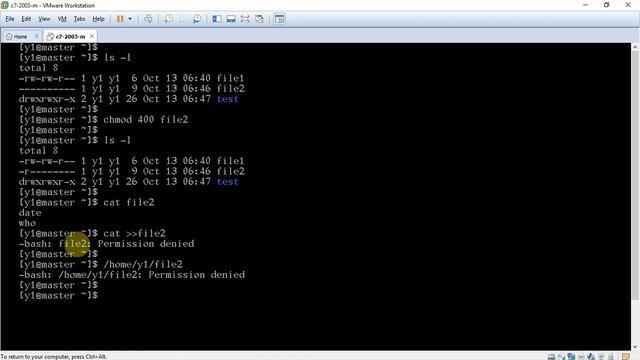
Task: Click the scrollbar down arrow
Action: 635,347
